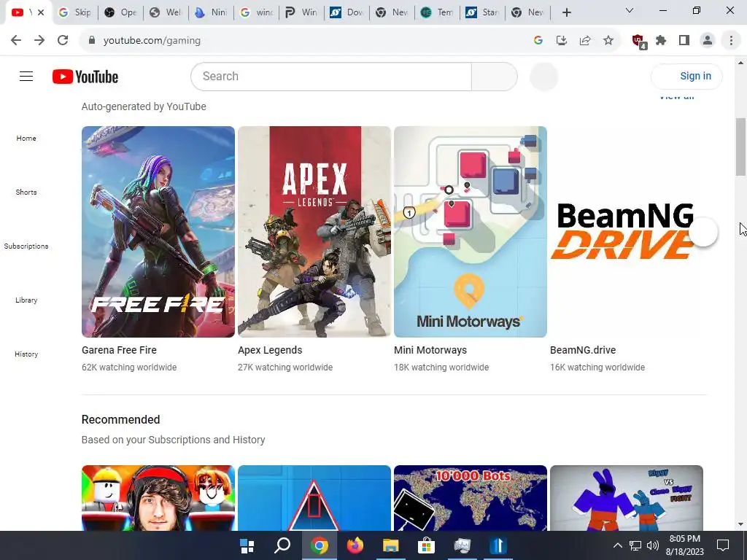Screen dimensions: 747x560
Task: Open Library in the sidebar
Action: 26,300
